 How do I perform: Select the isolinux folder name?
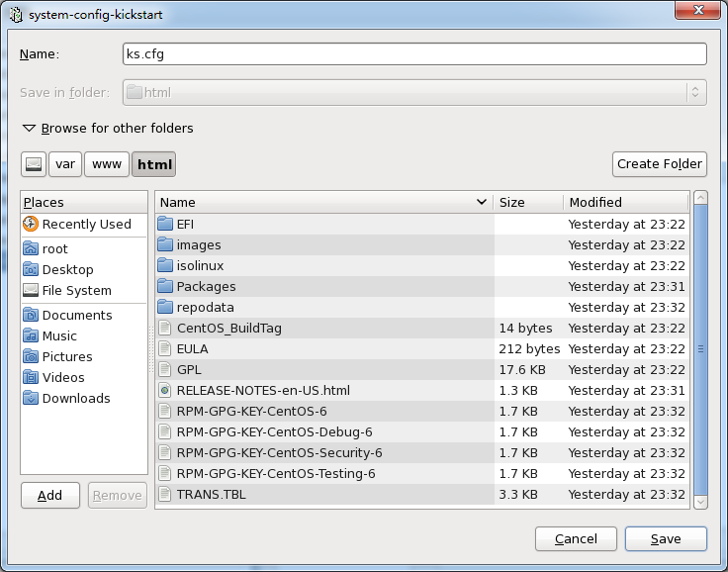(x=200, y=265)
